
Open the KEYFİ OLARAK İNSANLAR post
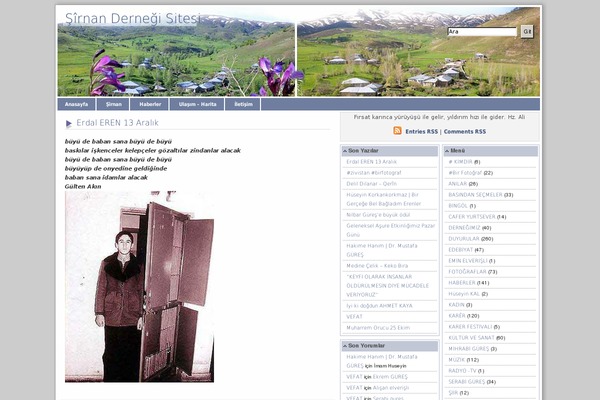point(387,286)
